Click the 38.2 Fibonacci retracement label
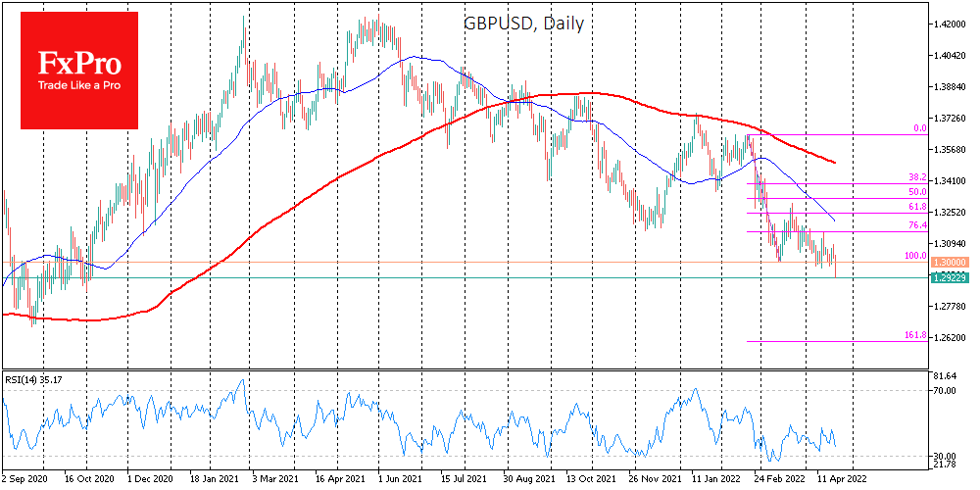This screenshot has width=980, height=490. click(x=917, y=178)
